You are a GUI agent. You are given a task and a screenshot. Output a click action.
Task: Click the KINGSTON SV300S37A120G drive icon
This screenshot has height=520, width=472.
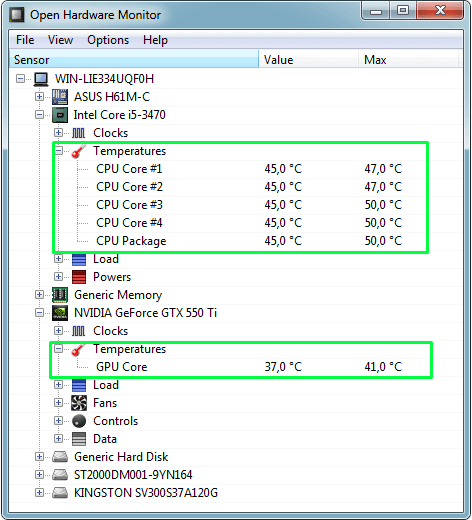point(60,493)
